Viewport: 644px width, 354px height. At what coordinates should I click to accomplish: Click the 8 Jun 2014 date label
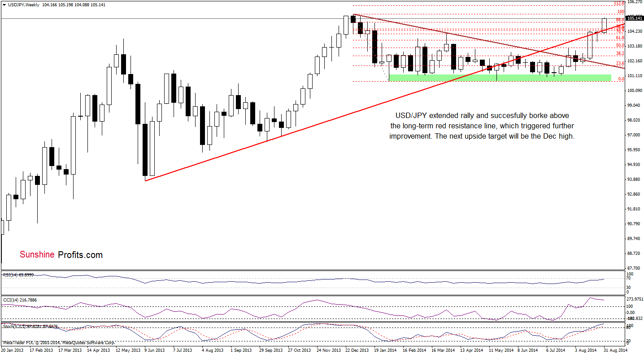[527, 350]
